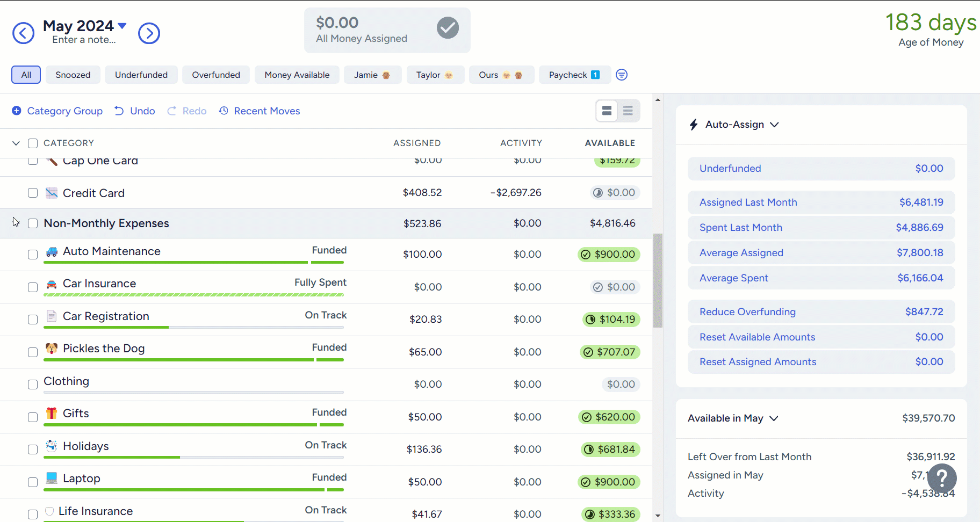
Task: Click the All Money Assigned checkmark icon
Action: coord(448,28)
